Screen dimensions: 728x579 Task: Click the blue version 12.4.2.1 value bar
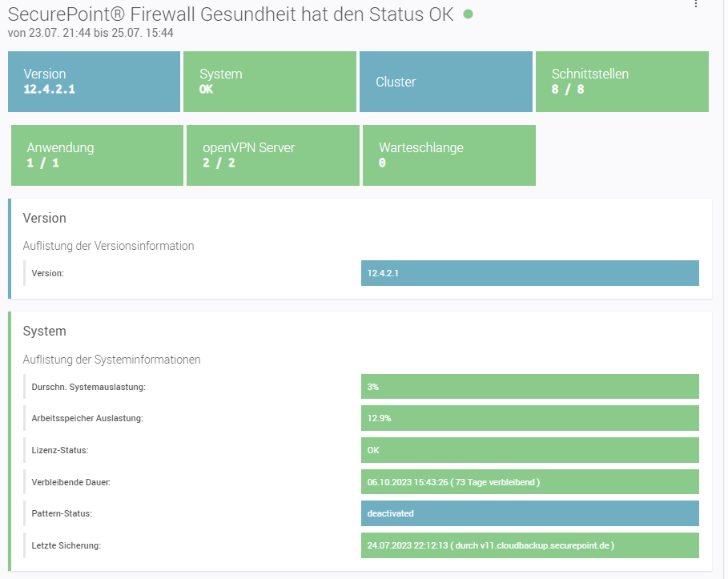point(529,273)
